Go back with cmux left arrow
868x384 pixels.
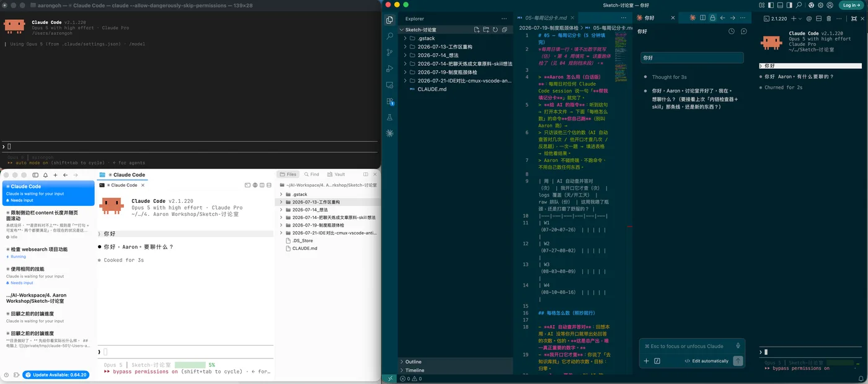(x=65, y=175)
